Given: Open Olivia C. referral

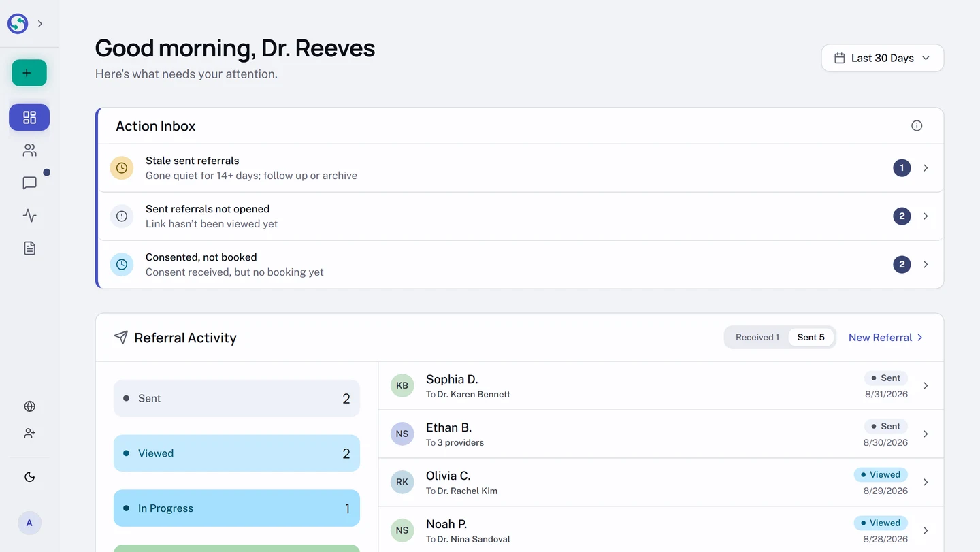Looking at the screenshot, I should point(661,482).
